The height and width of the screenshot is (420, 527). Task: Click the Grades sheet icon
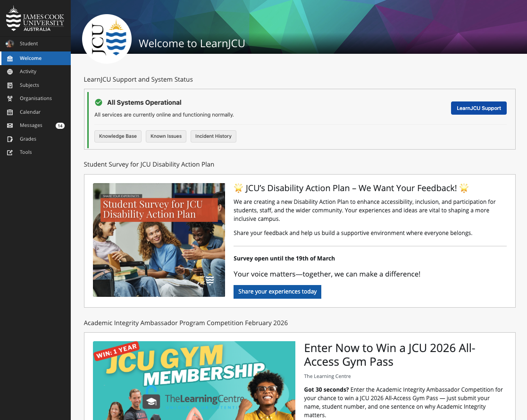click(x=10, y=139)
